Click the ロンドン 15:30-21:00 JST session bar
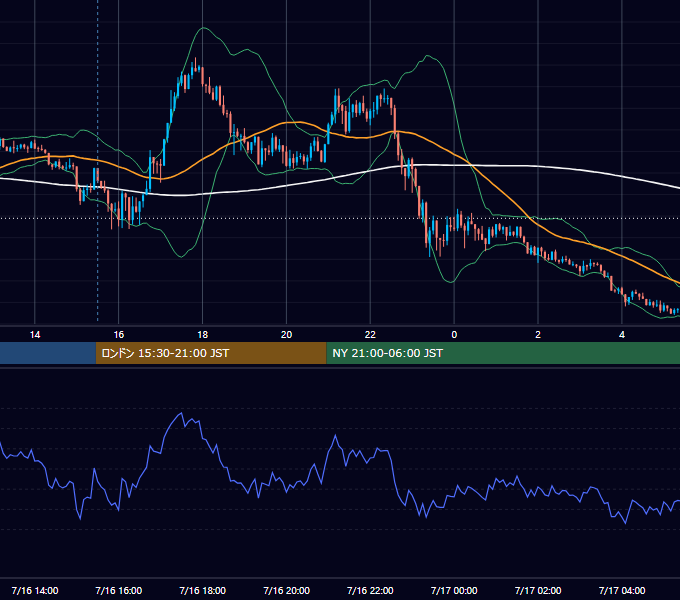The width and height of the screenshot is (680, 600). click(x=211, y=353)
